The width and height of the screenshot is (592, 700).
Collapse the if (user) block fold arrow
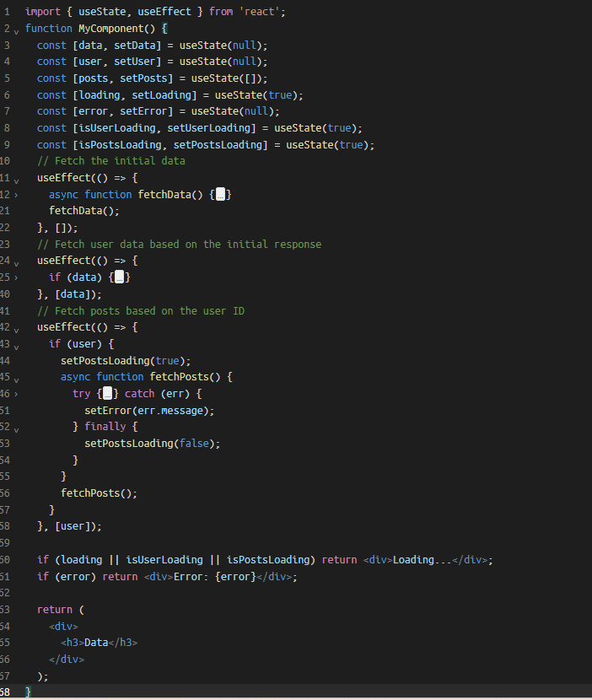(17, 347)
